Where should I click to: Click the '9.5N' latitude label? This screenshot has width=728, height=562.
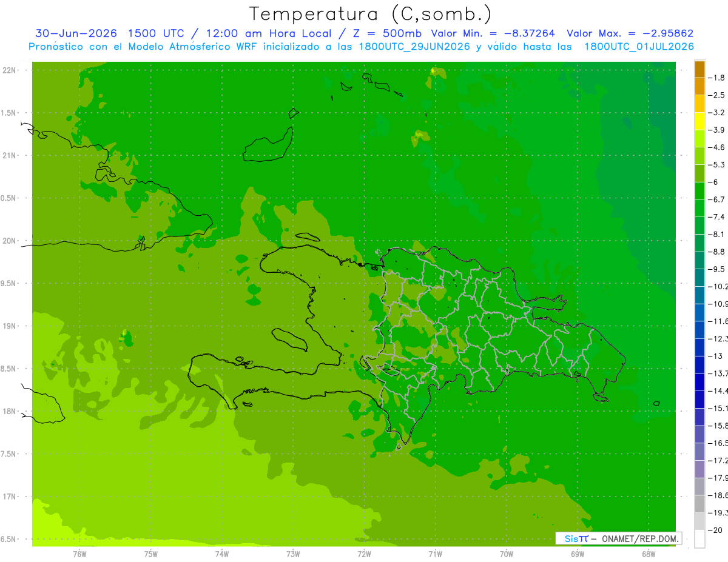pos(9,284)
